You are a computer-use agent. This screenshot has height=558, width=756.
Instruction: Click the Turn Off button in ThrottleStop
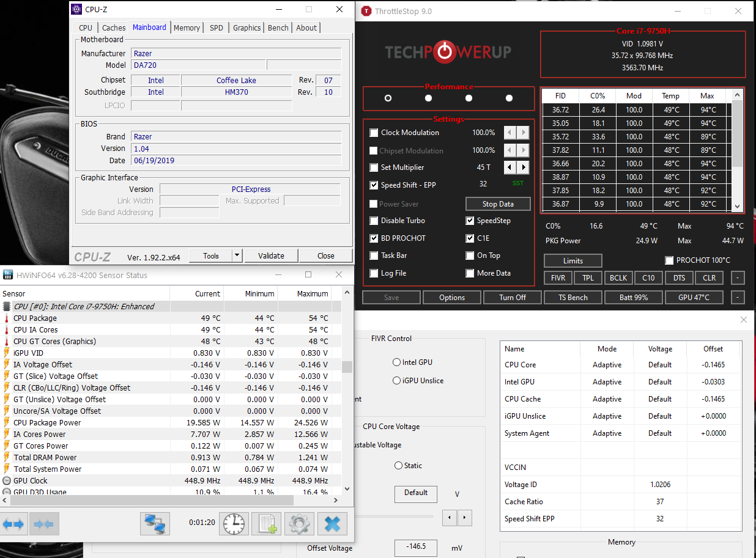[x=513, y=298]
